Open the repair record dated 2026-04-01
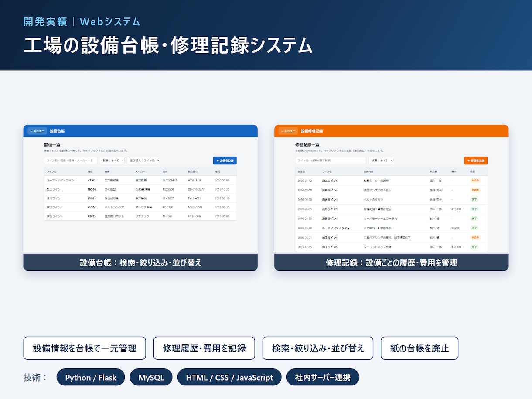 [x=392, y=237]
